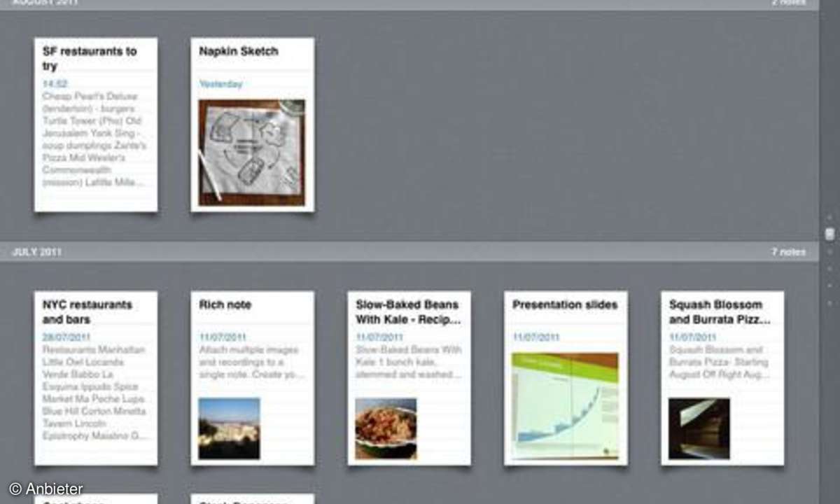Click the chart image in Presentation slides
This screenshot has width=840, height=504.
point(566,406)
